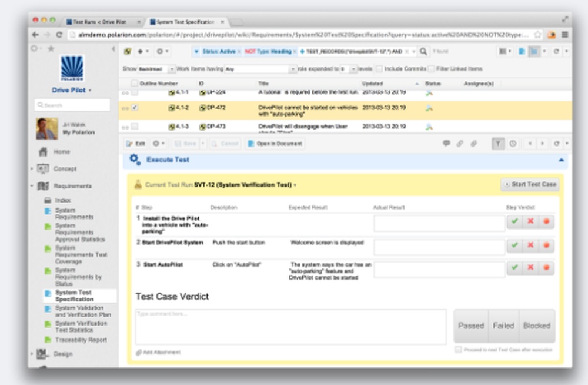Collapse the Requirements tree node
This screenshot has height=385, width=588.
pos(32,186)
